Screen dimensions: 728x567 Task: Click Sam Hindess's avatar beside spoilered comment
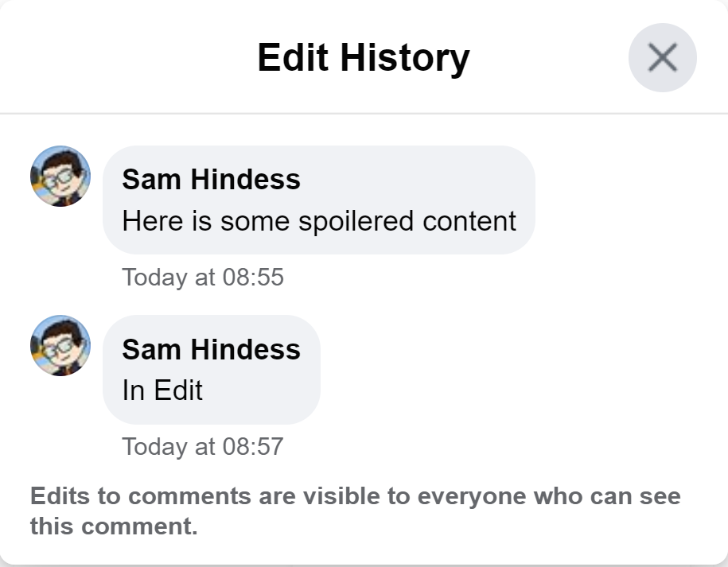[x=60, y=176]
